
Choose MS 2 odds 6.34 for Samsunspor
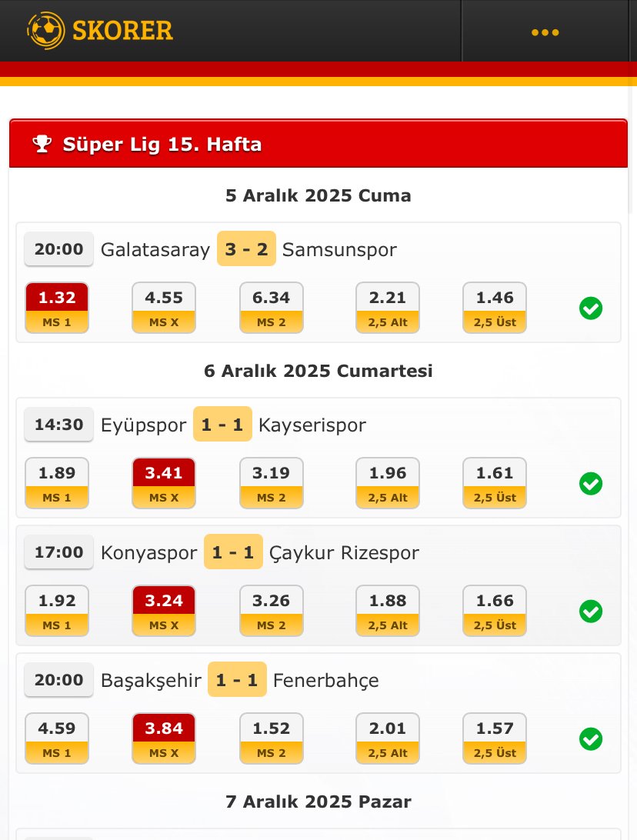pos(272,308)
